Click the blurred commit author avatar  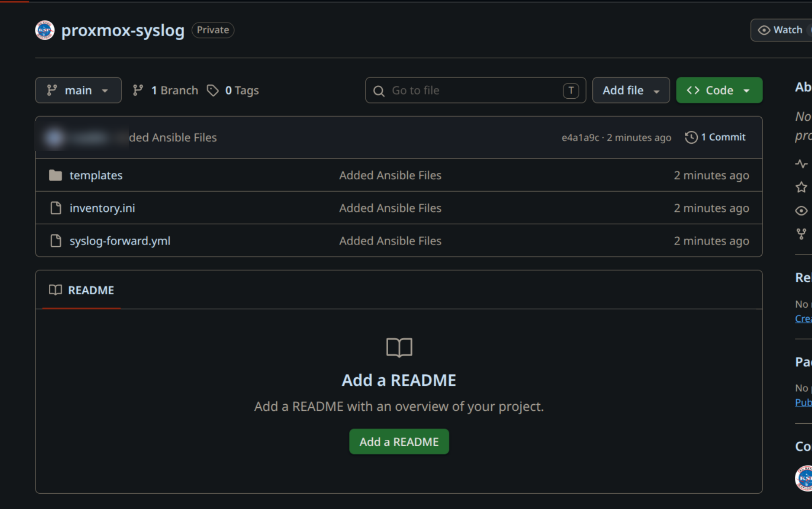pyautogui.click(x=55, y=137)
